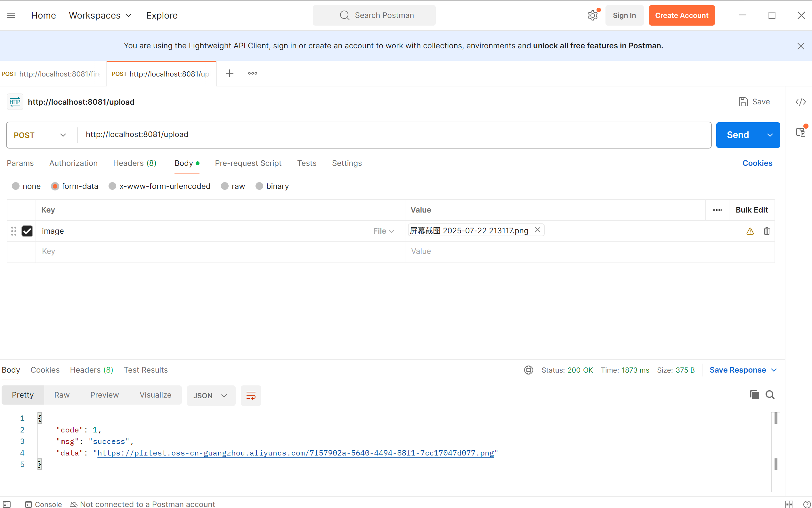
Task: Open the tab options three-dots menu
Action: (252, 74)
